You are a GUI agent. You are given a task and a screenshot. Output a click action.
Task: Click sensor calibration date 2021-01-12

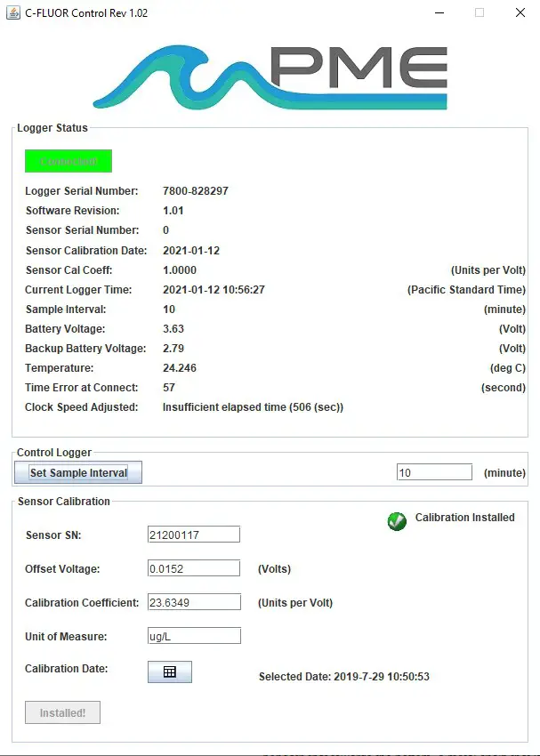[191, 251]
